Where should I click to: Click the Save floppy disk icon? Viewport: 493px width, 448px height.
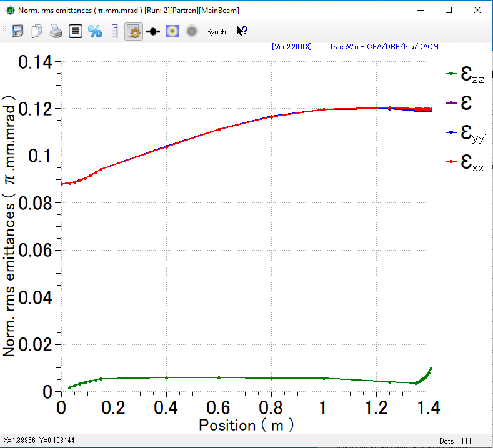[x=17, y=31]
